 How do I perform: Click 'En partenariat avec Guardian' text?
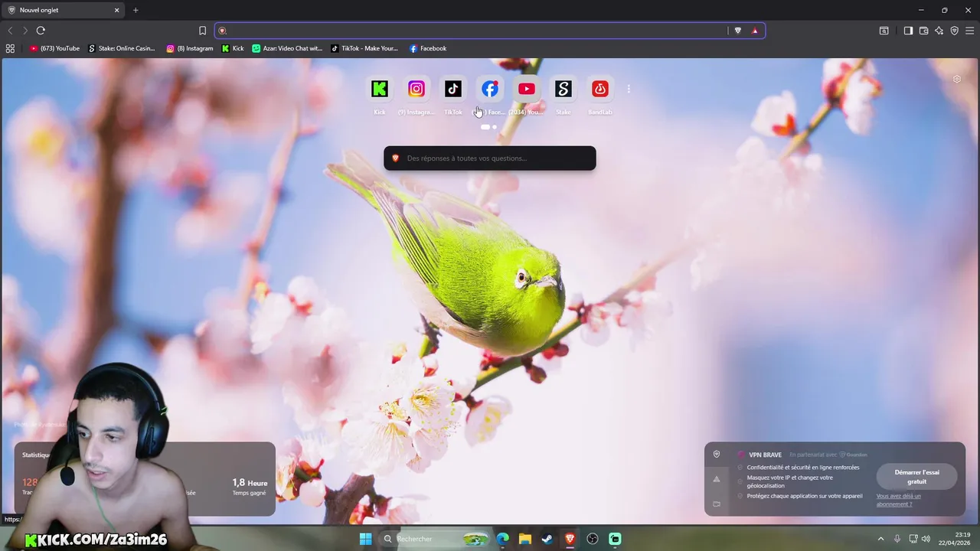pos(828,455)
